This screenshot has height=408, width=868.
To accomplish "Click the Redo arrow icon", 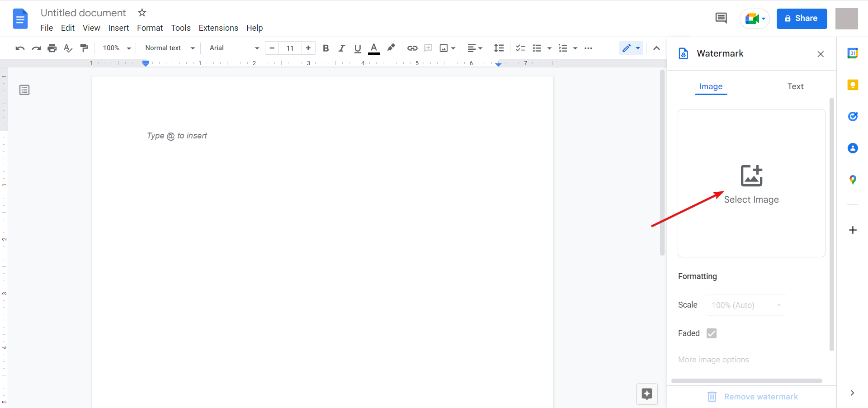I will coord(36,48).
